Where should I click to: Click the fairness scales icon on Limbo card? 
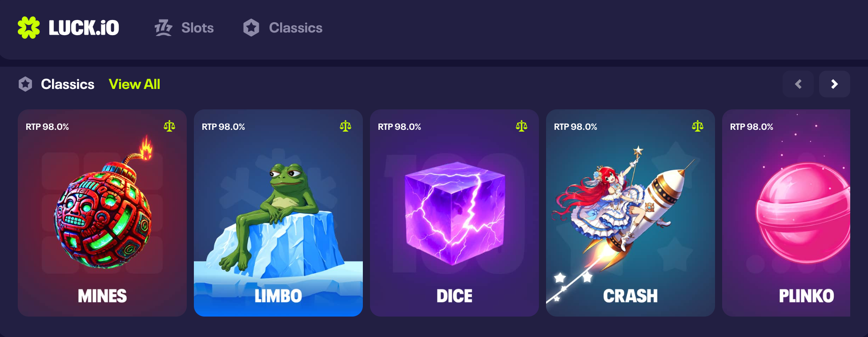point(346,126)
